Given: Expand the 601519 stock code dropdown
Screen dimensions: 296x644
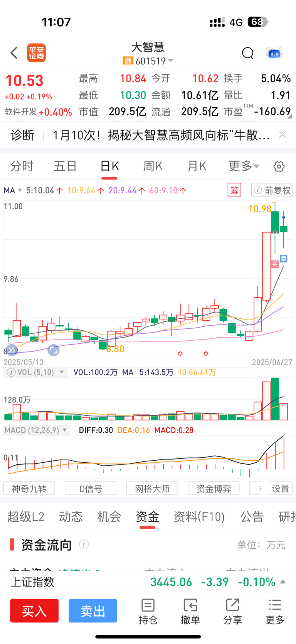Looking at the screenshot, I should click(171, 61).
